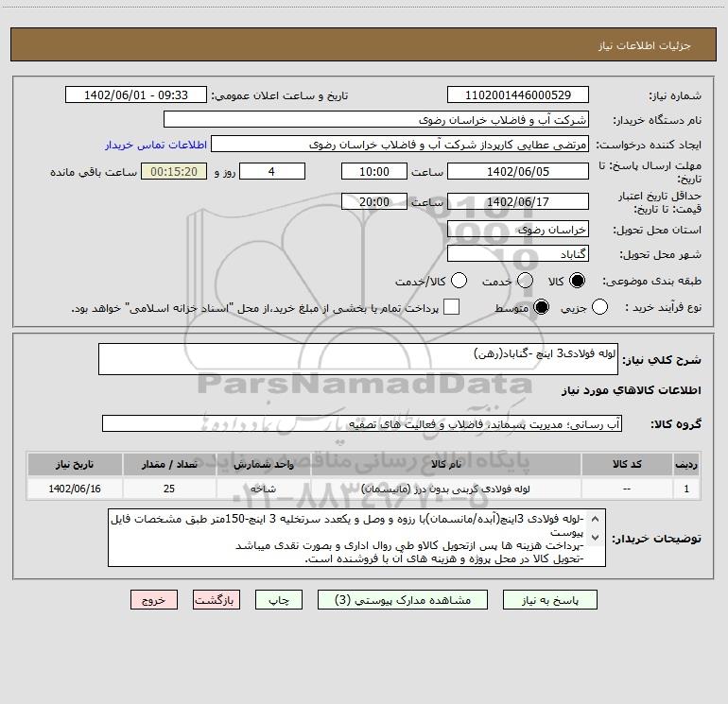Viewport: 728px width, 704px height.
Task: Click the نام کالا column header
Action: 445,465
